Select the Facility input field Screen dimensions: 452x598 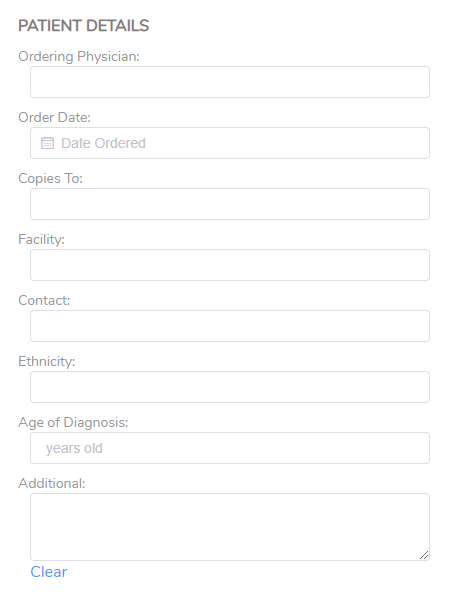(230, 265)
